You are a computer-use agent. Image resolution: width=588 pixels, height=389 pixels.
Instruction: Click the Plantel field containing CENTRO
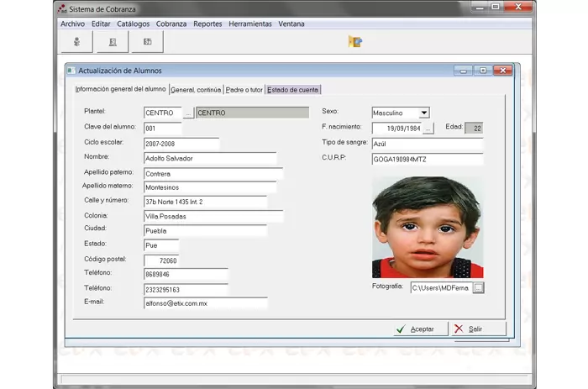tap(163, 113)
